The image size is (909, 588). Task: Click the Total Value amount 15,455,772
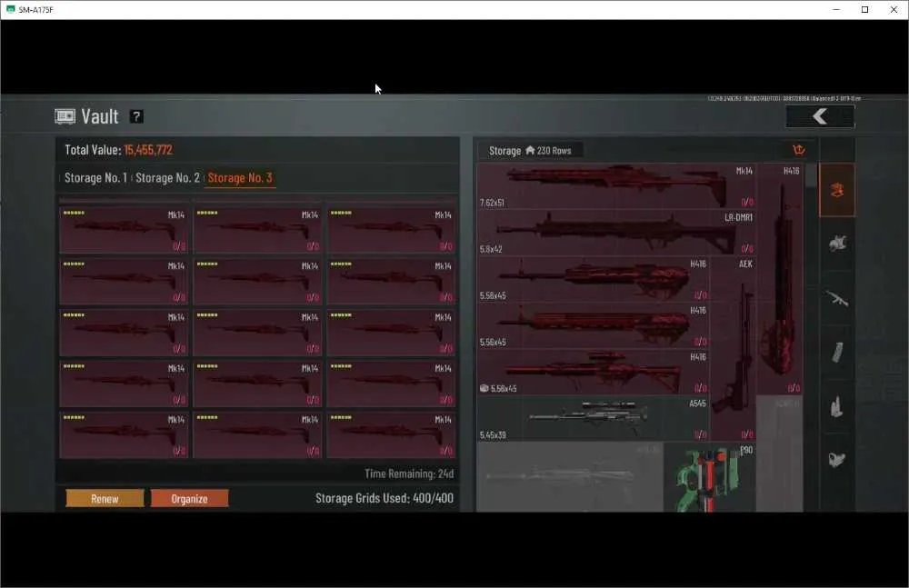pyautogui.click(x=148, y=150)
